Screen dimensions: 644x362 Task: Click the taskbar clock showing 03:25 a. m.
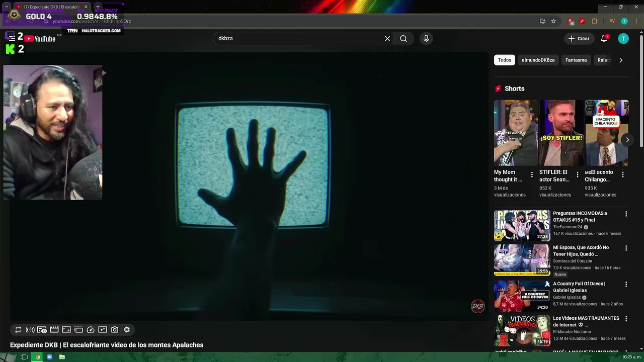[632, 357]
